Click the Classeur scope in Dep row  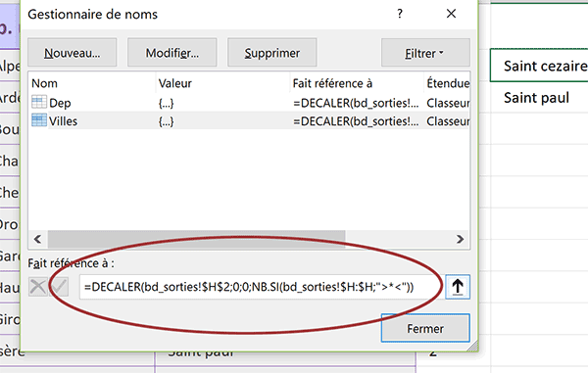448,103
